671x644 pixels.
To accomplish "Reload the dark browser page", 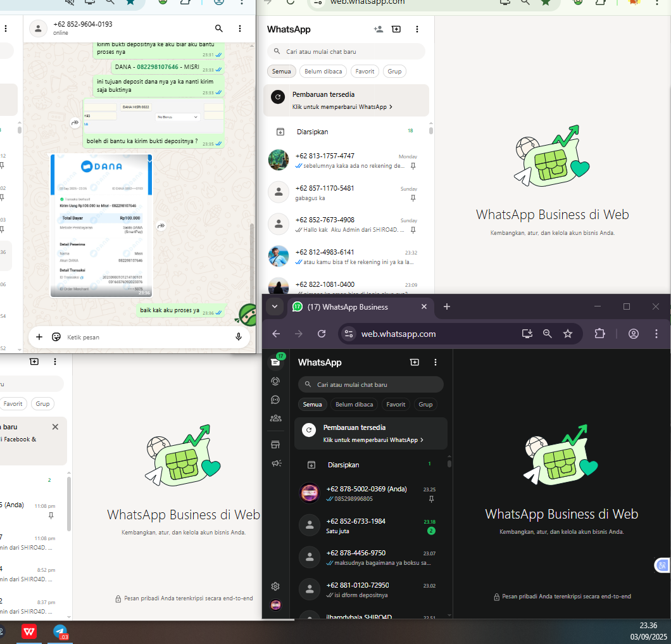I will (x=322, y=334).
